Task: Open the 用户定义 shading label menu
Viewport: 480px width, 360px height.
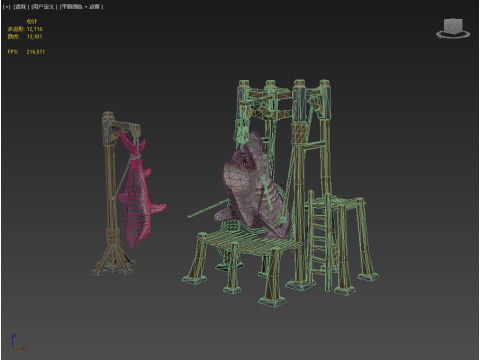Action: (x=44, y=7)
